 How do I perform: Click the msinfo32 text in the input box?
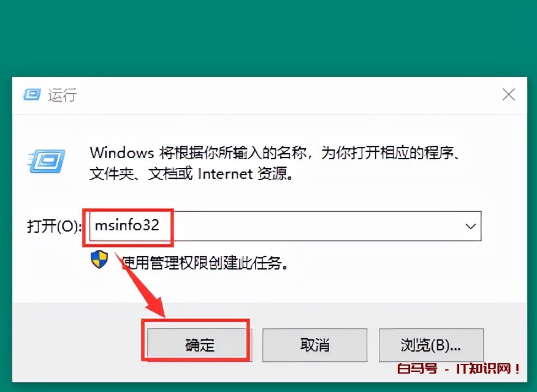click(x=127, y=225)
